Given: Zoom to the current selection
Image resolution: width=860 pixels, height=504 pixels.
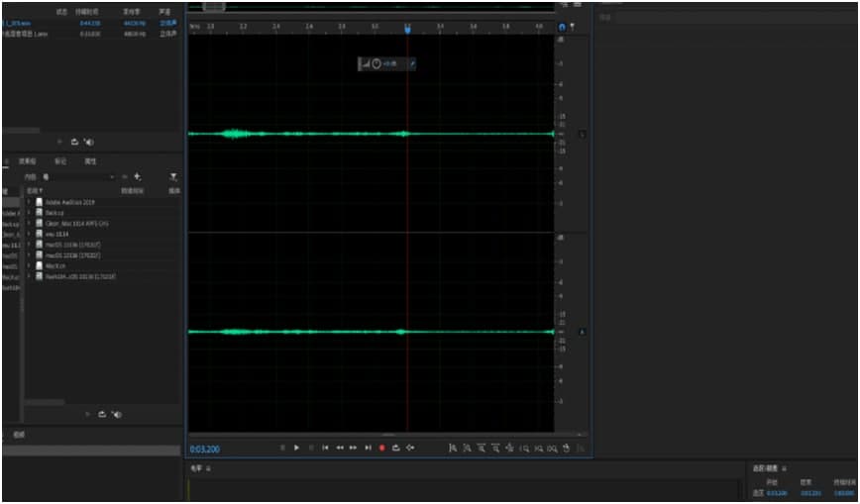Looking at the screenshot, I should click(x=552, y=449).
